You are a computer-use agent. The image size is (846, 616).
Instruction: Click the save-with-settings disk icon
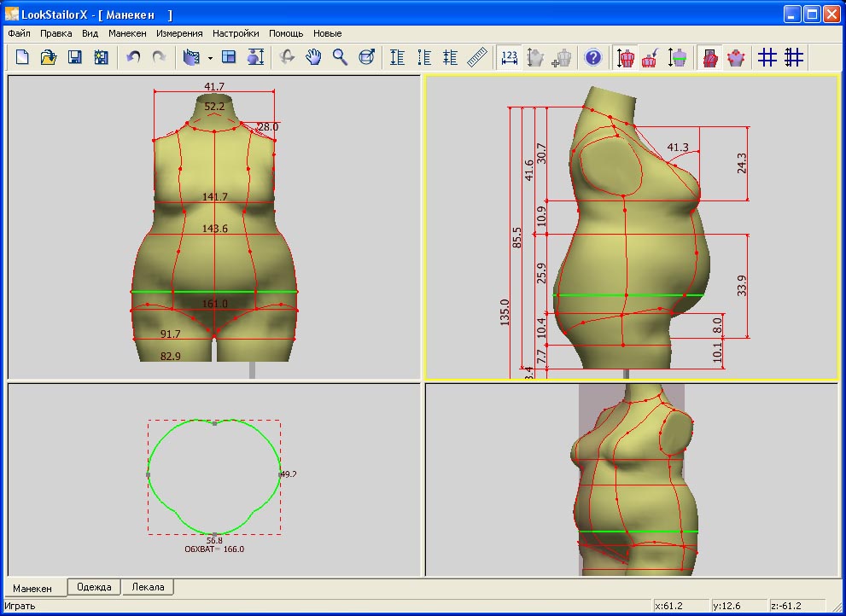pos(101,56)
